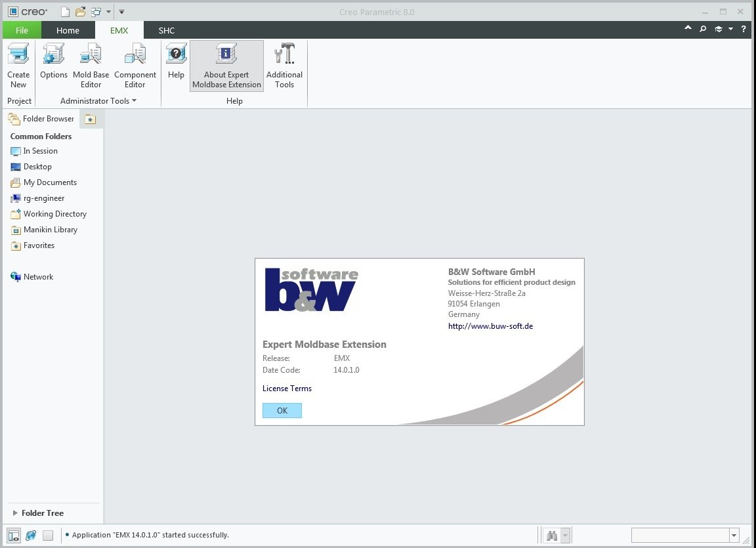Click the Create New project icon
This screenshot has width=756, height=548.
pyautogui.click(x=18, y=66)
